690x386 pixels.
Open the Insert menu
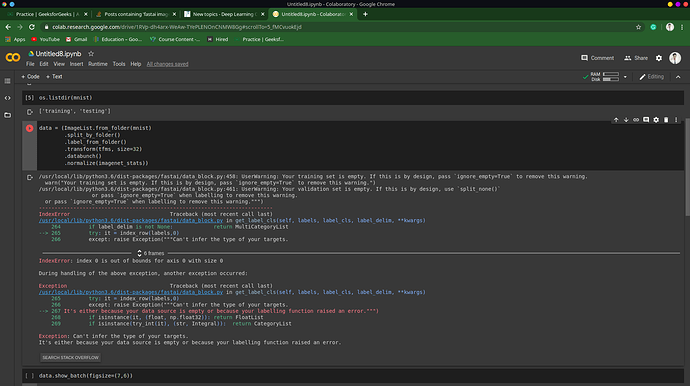(x=76, y=64)
